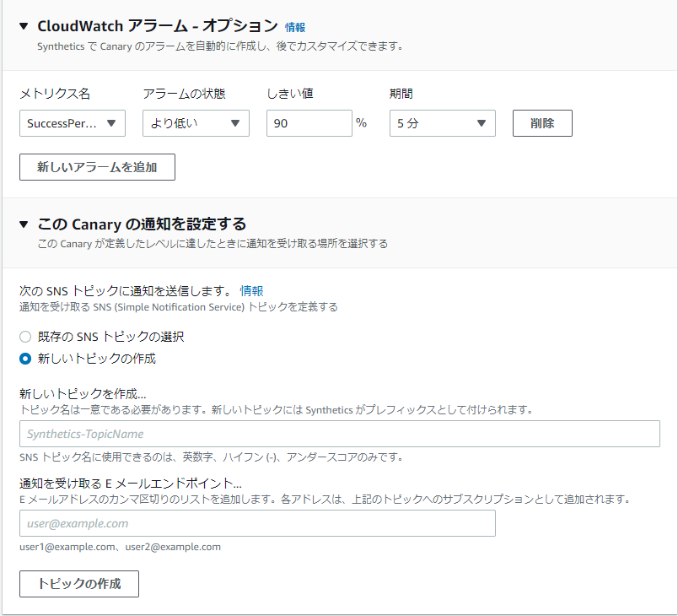The image size is (678, 616).
Task: Click the Synthetics-TopicName input field
Action: [340, 434]
